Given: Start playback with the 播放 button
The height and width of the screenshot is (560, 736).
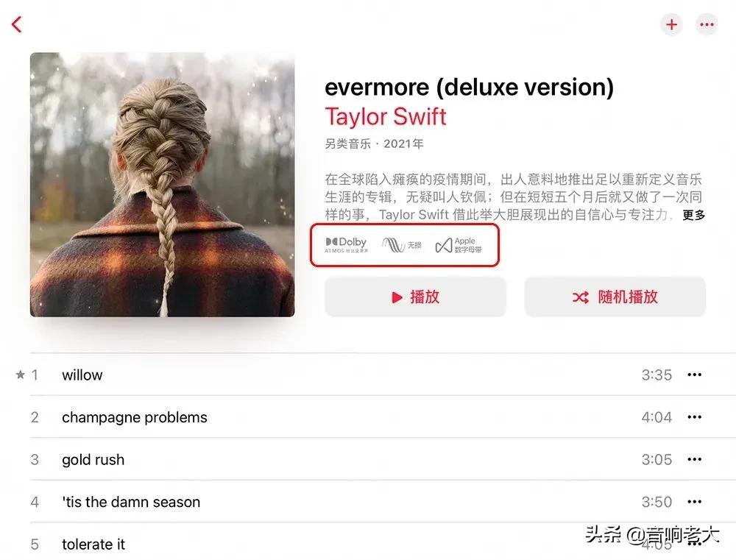Looking at the screenshot, I should click(415, 297).
